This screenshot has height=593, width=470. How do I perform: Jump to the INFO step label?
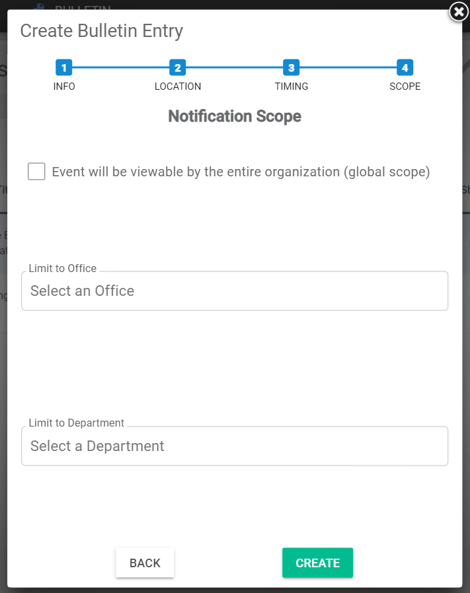pyautogui.click(x=64, y=86)
